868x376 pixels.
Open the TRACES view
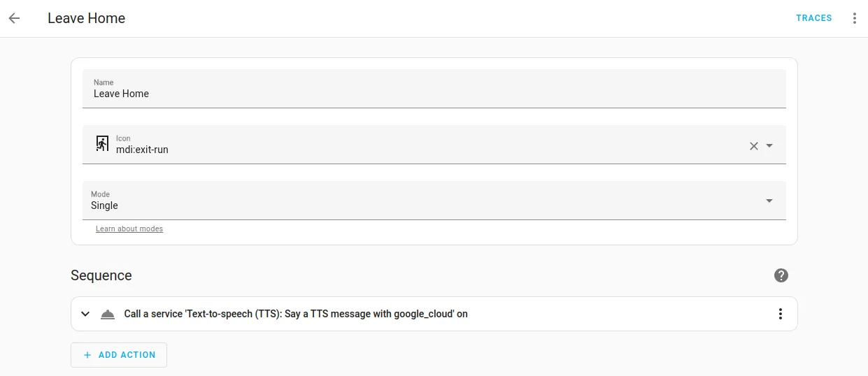pyautogui.click(x=813, y=18)
